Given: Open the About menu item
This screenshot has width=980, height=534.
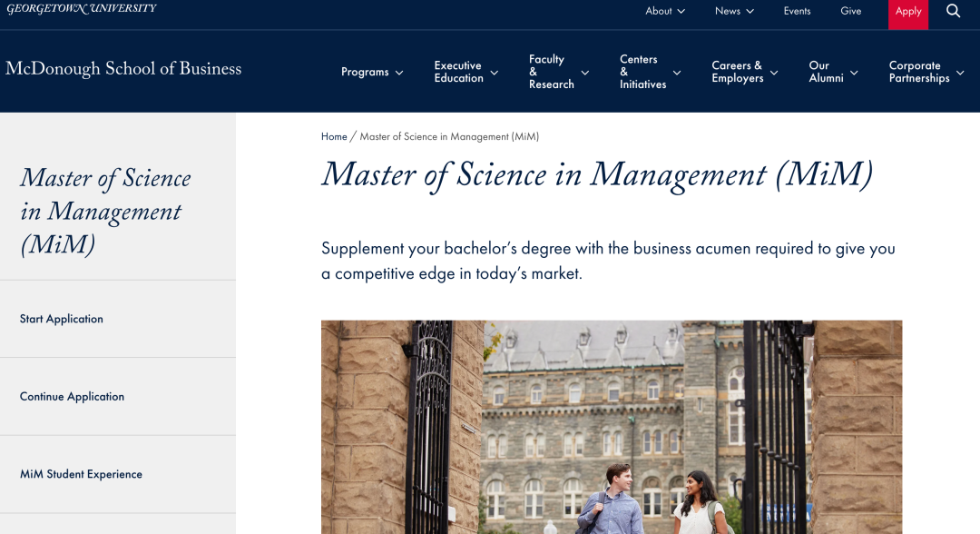Looking at the screenshot, I should click(659, 11).
